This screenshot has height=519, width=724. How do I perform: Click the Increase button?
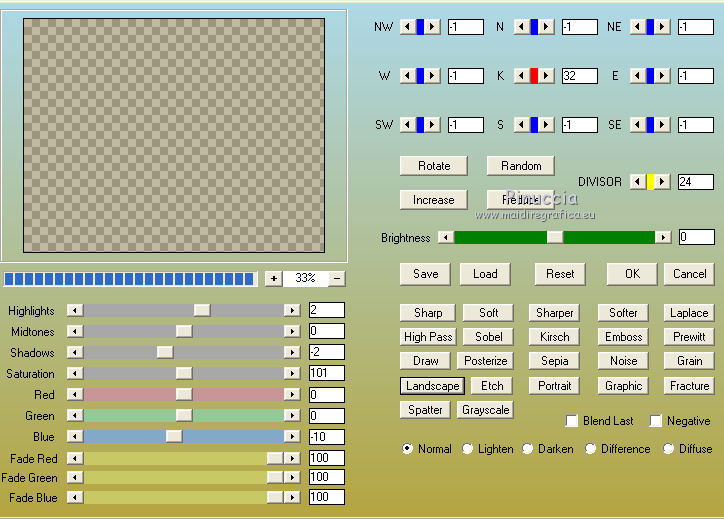[x=434, y=200]
